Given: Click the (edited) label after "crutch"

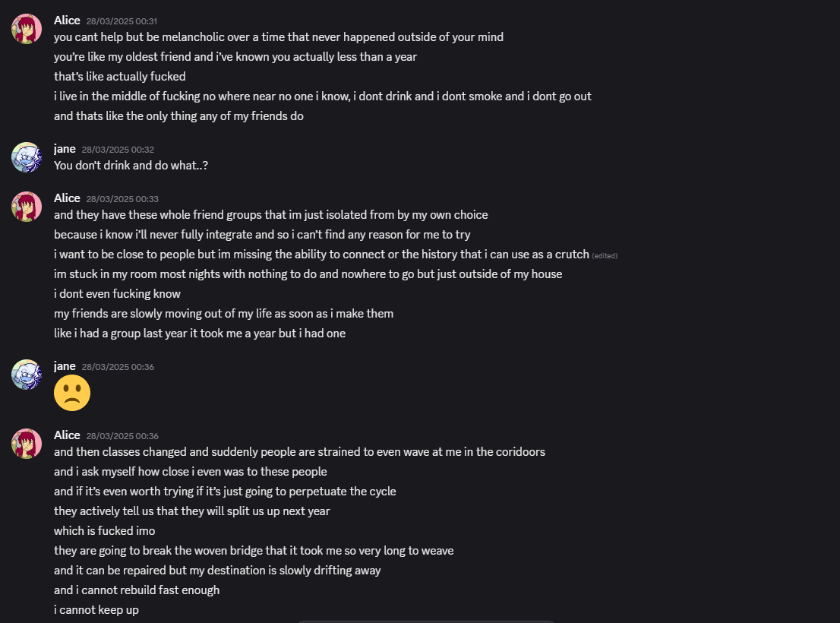Looking at the screenshot, I should click(605, 256).
